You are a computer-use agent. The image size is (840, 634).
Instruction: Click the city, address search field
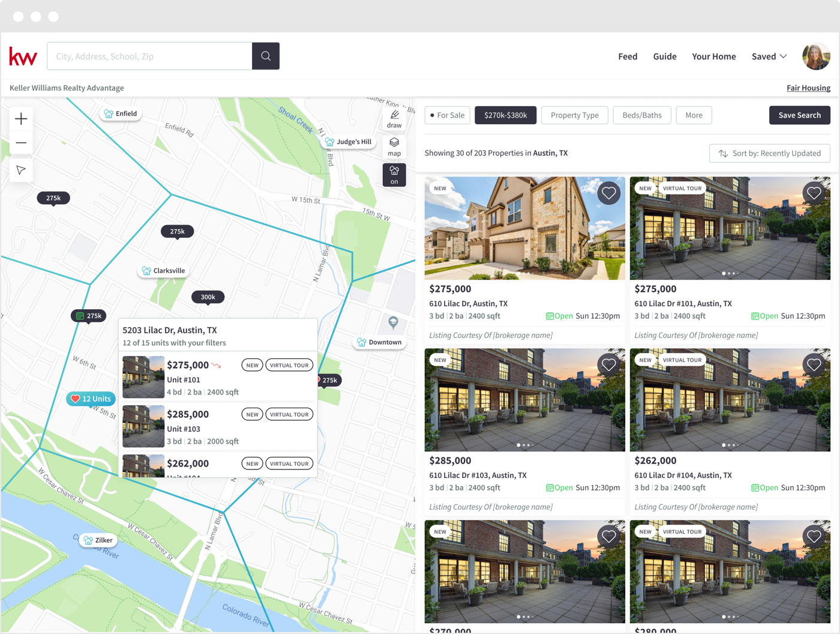(149, 56)
